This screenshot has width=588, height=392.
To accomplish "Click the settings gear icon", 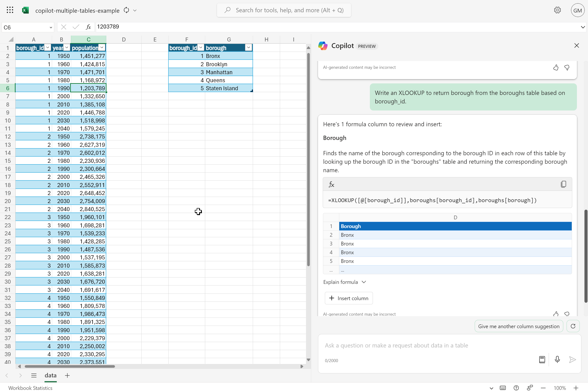I will click(557, 10).
